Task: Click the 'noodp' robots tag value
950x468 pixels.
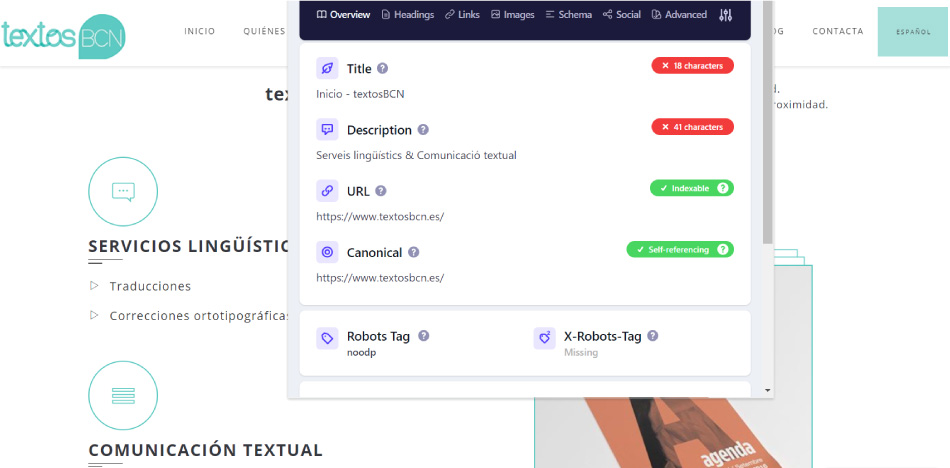Action: (362, 352)
